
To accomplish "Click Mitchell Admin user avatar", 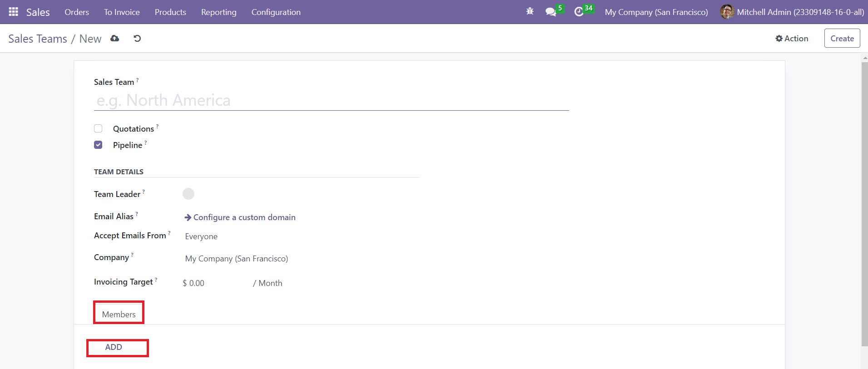I will click(x=727, y=12).
